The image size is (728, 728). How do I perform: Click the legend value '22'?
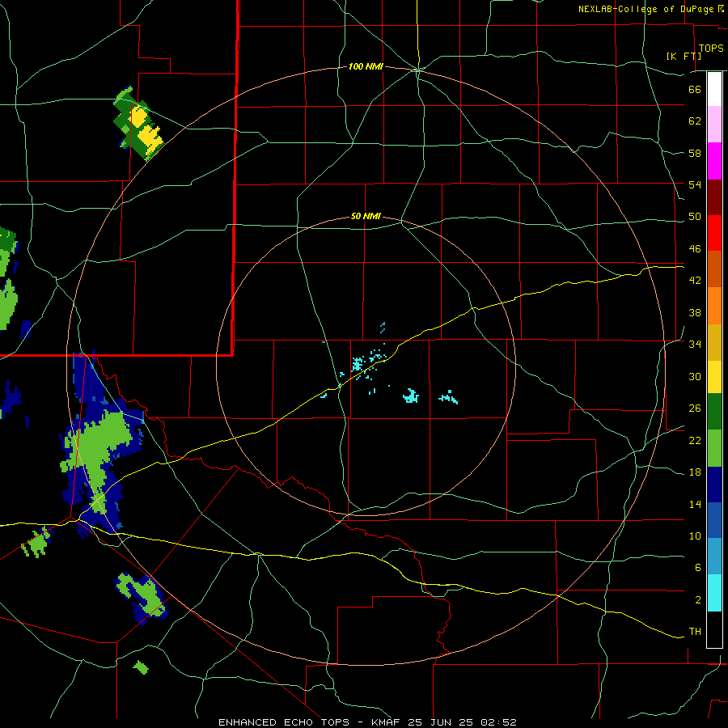695,441
